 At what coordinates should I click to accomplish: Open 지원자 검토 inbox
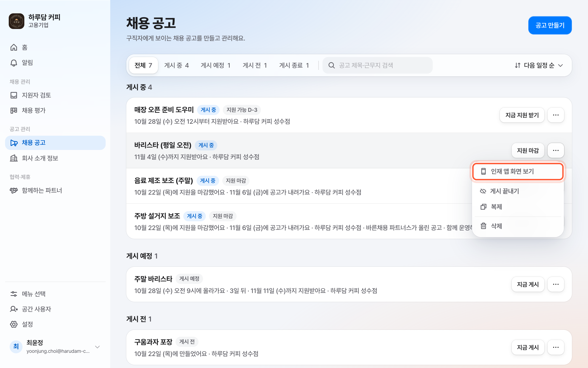(x=55, y=95)
